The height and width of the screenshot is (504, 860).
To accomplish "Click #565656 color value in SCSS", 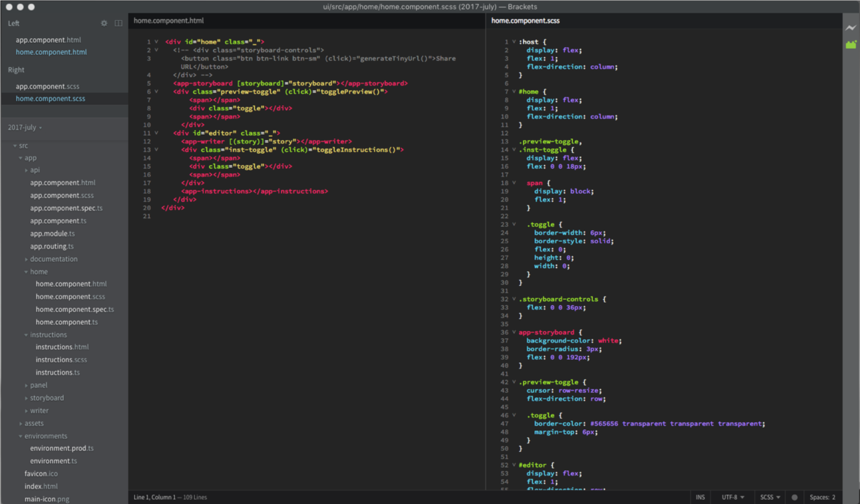I will click(604, 424).
